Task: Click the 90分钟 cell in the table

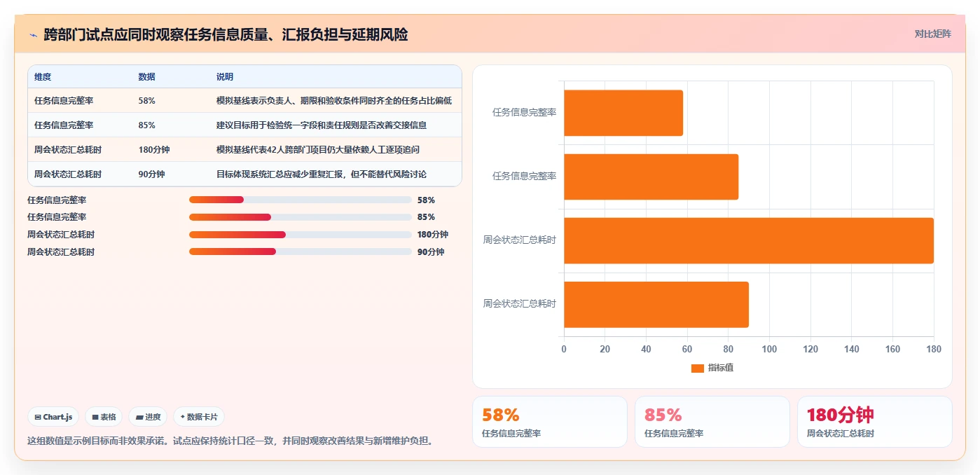Action: (x=152, y=174)
